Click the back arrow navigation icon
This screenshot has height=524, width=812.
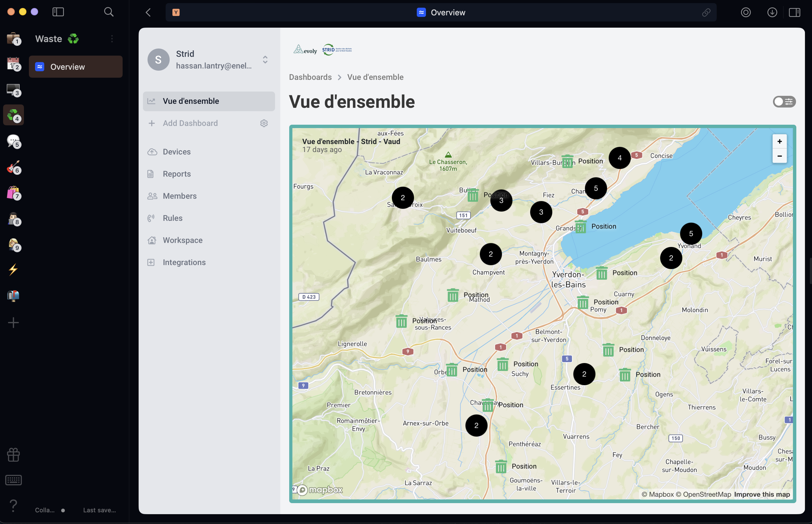click(148, 13)
